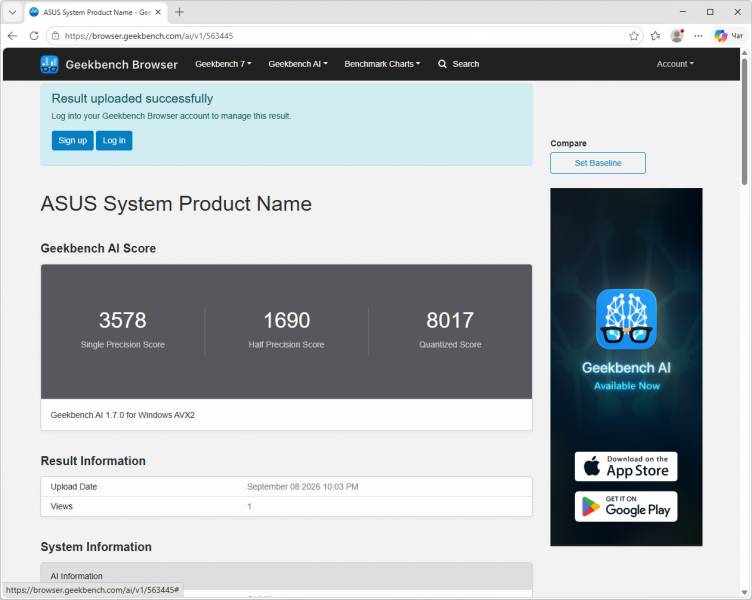Open the tab actions chevron in title bar

click(x=12, y=12)
